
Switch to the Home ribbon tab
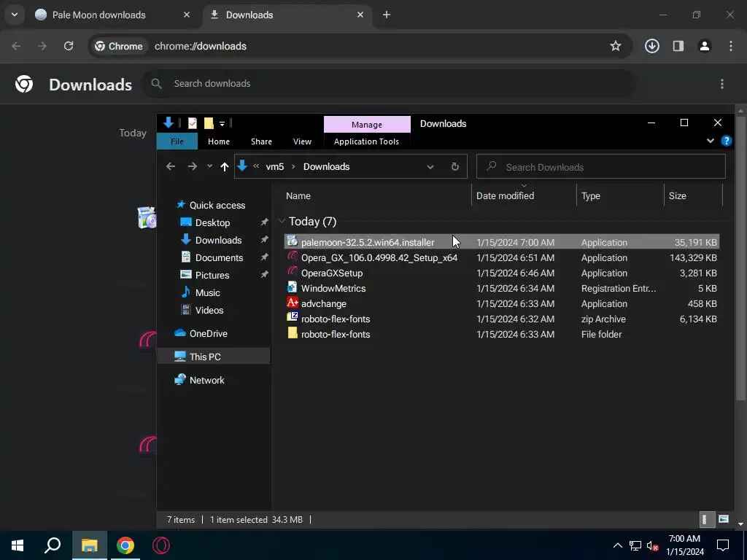click(x=219, y=141)
